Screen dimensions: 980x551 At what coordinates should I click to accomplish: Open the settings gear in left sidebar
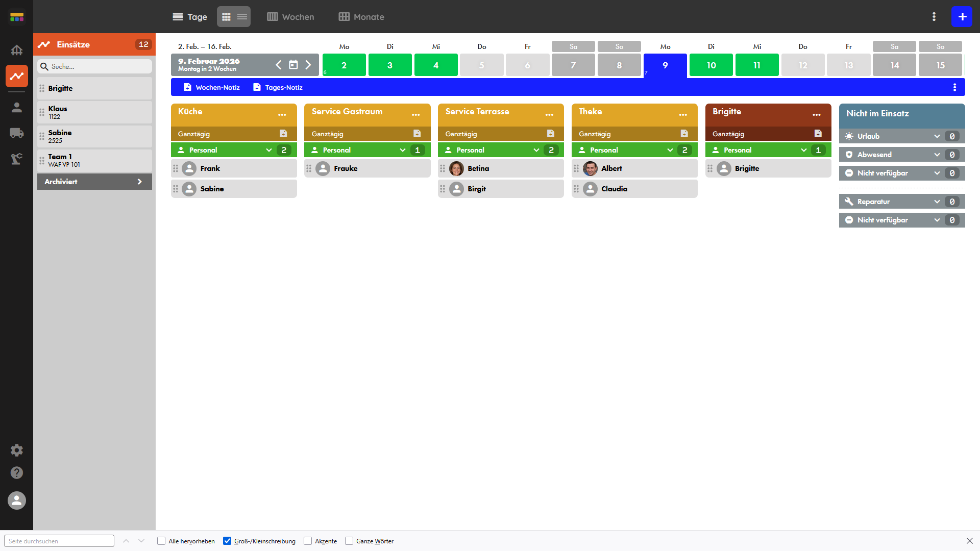tap(16, 450)
